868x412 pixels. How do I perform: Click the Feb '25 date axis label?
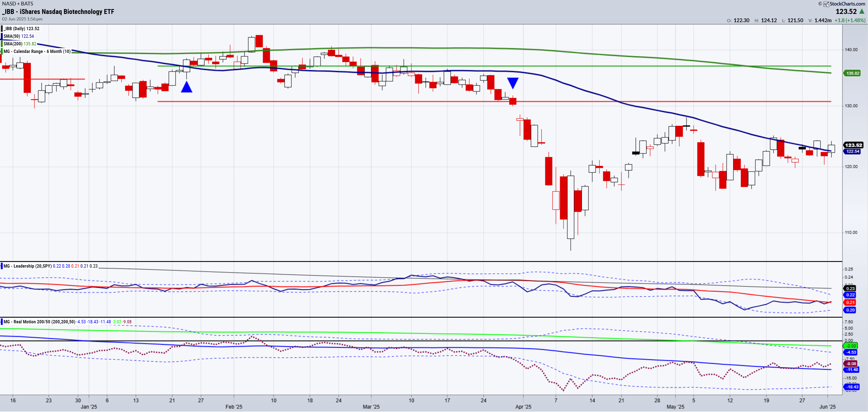click(x=234, y=407)
